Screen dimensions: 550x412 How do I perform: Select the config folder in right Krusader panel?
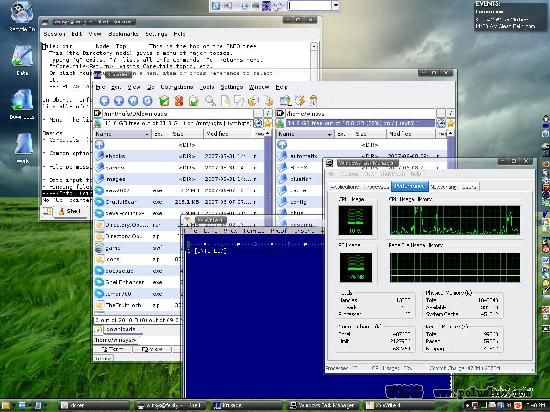point(298,202)
